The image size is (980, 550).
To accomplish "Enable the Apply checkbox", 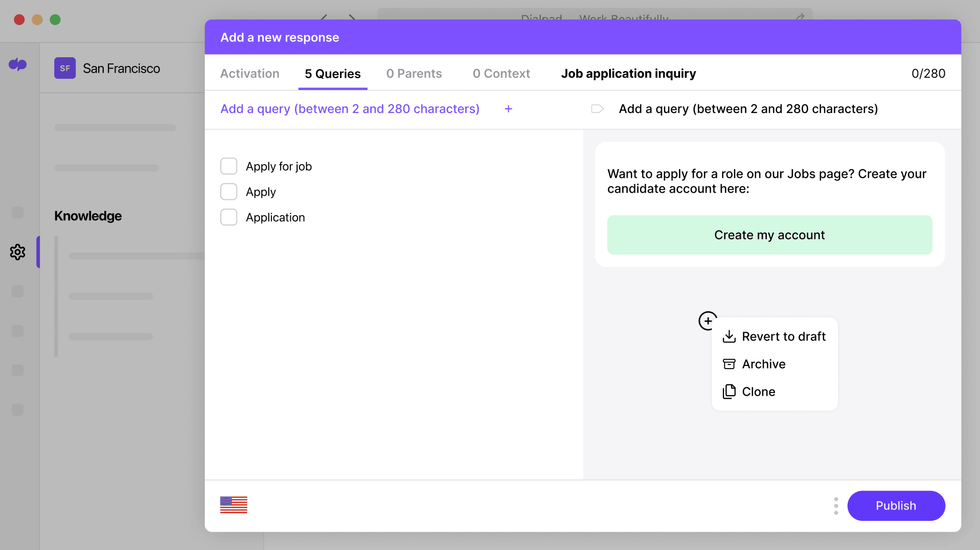I will pos(229,192).
